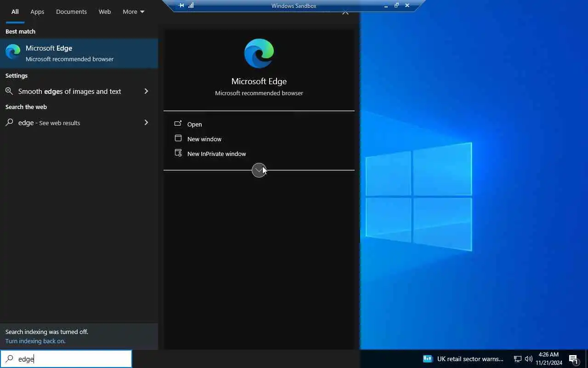Click search icon next to edge web result
588x368 pixels.
coord(9,122)
